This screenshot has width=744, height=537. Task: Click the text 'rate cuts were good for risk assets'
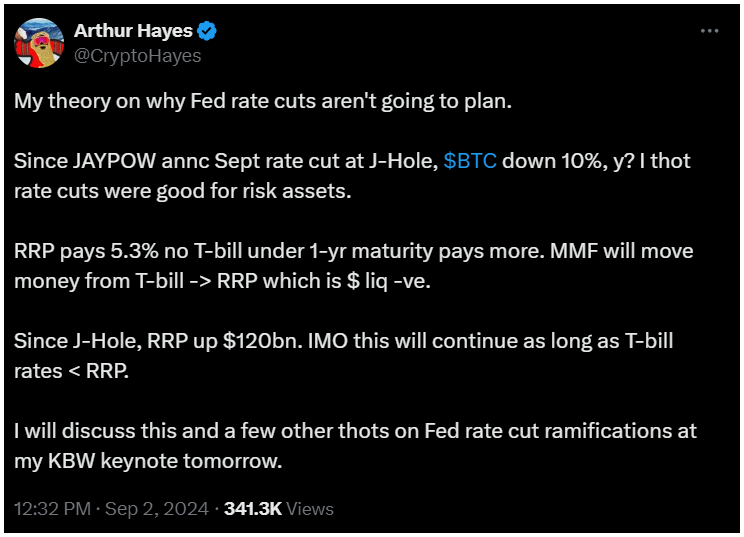183,191
